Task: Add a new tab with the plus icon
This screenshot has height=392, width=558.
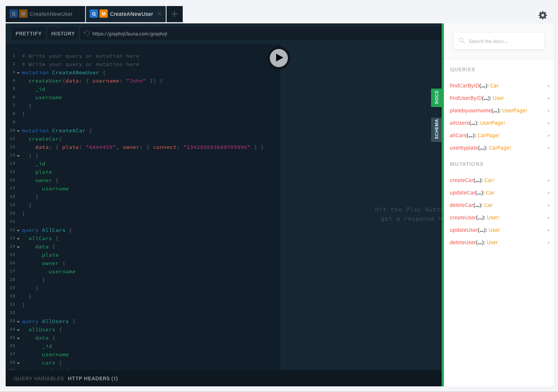Action: (174, 14)
